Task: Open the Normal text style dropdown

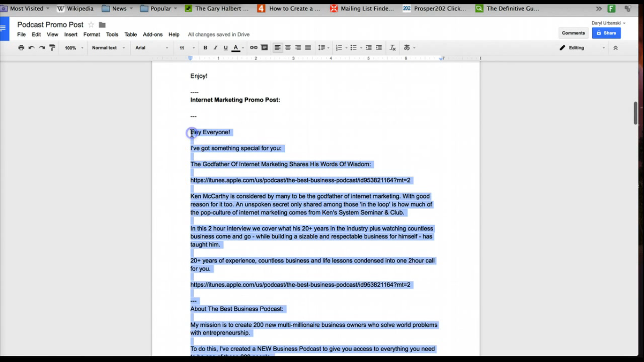Action: [108, 48]
